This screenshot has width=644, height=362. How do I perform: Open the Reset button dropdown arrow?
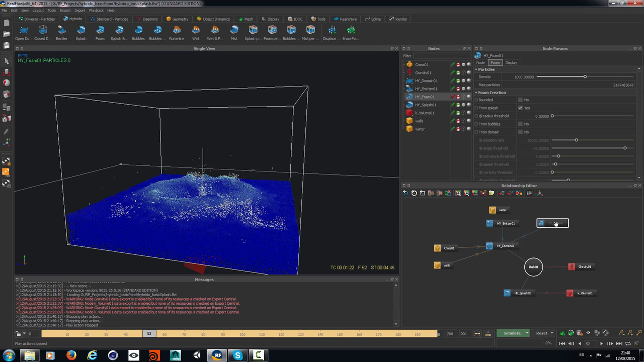[552, 333]
